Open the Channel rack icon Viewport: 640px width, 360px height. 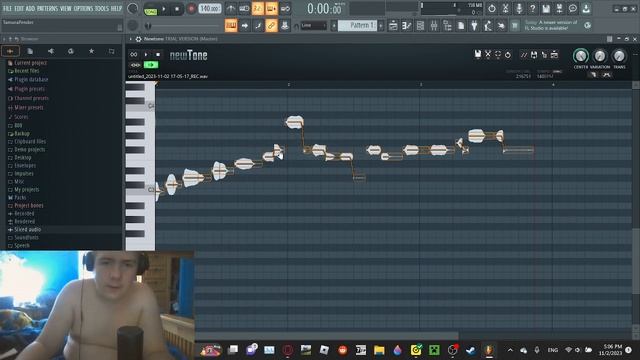[420, 26]
